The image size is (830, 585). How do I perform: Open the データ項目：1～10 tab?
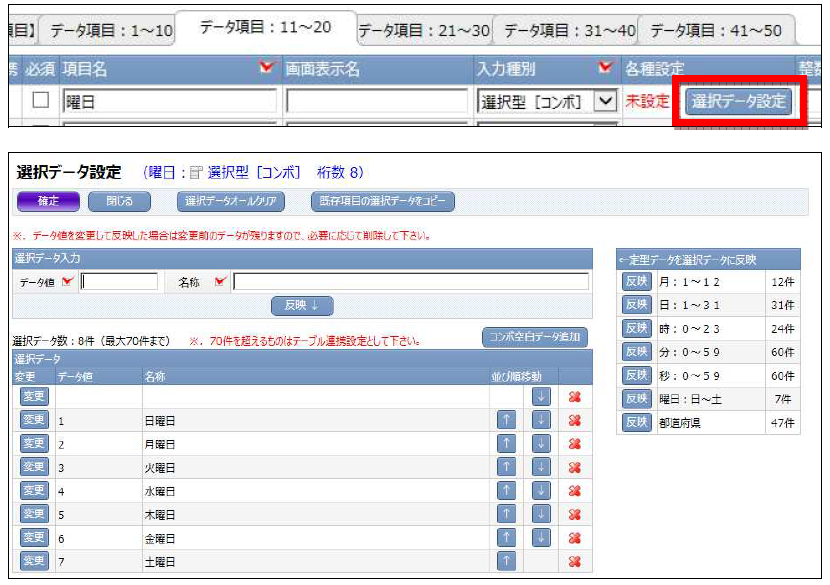point(111,31)
